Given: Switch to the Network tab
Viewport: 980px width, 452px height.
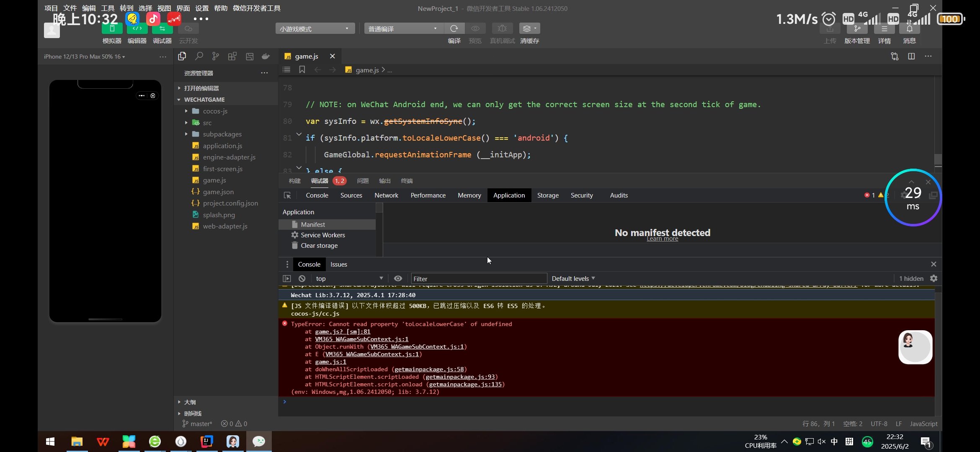Looking at the screenshot, I should pyautogui.click(x=386, y=195).
